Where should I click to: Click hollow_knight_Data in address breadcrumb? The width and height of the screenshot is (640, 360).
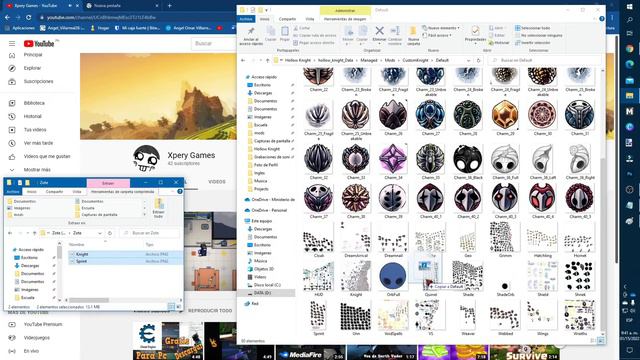[x=335, y=60]
